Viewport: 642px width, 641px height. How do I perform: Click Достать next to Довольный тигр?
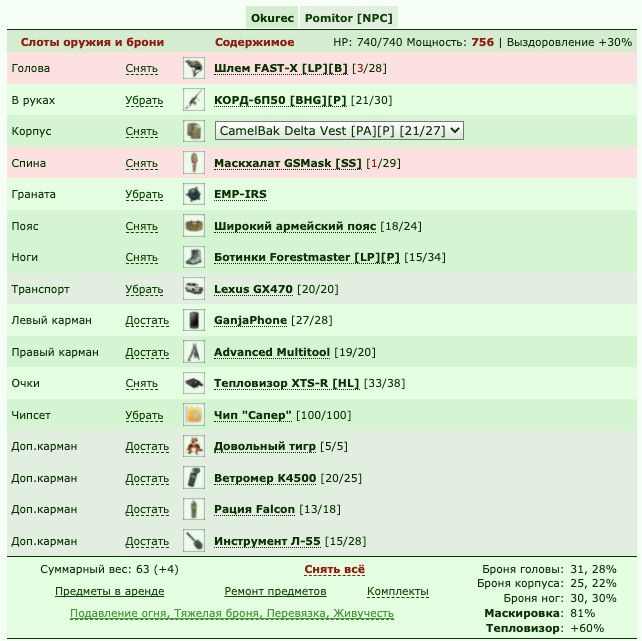pyautogui.click(x=147, y=447)
